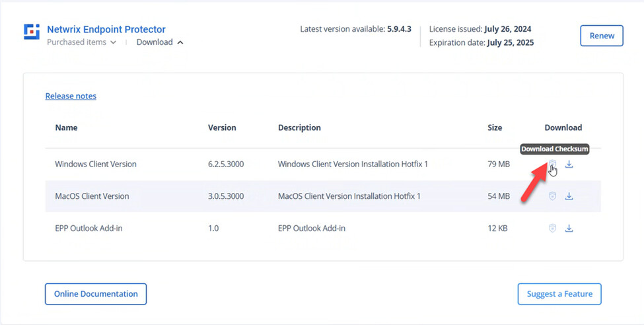Screen dimensions: 644x325
Task: Download the EPP Outlook Add-in file
Action: pos(569,229)
